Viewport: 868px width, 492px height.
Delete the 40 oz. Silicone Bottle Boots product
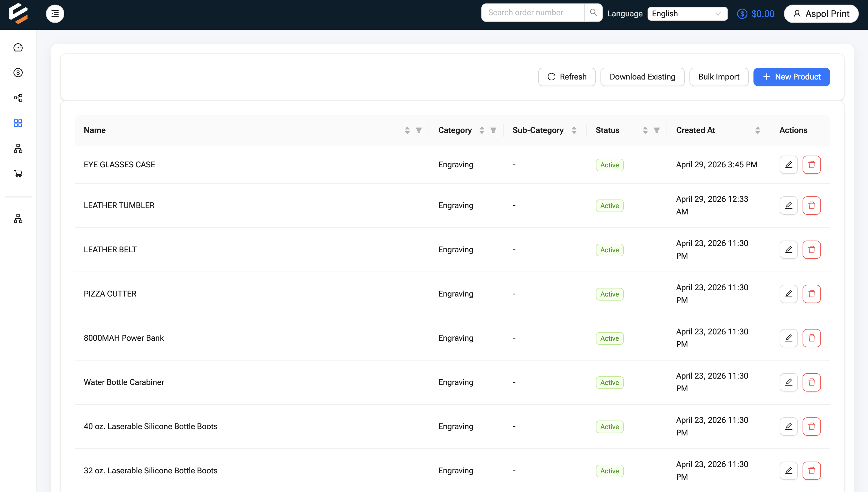pos(811,427)
